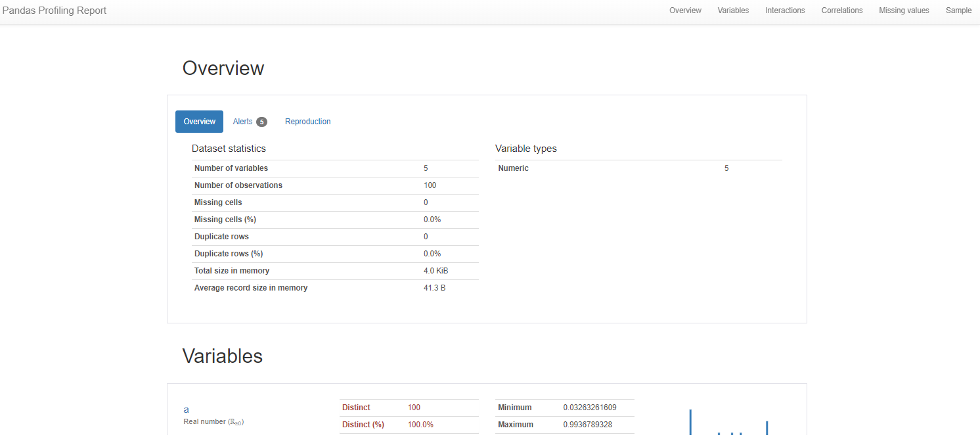Jump to the Sample section

tap(958, 10)
